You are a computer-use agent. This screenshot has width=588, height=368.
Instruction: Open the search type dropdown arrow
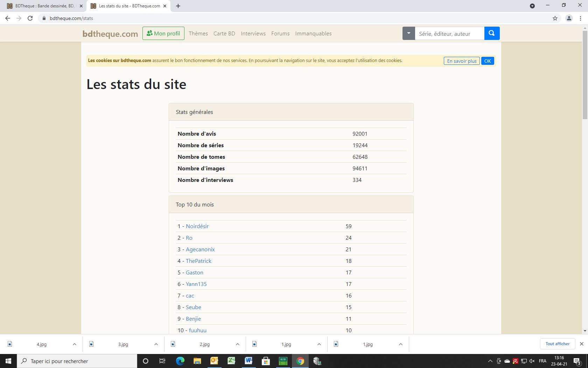click(408, 33)
